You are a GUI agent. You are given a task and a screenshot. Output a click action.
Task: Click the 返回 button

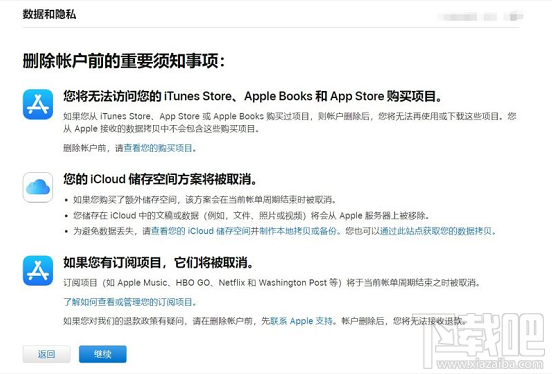coord(46,354)
